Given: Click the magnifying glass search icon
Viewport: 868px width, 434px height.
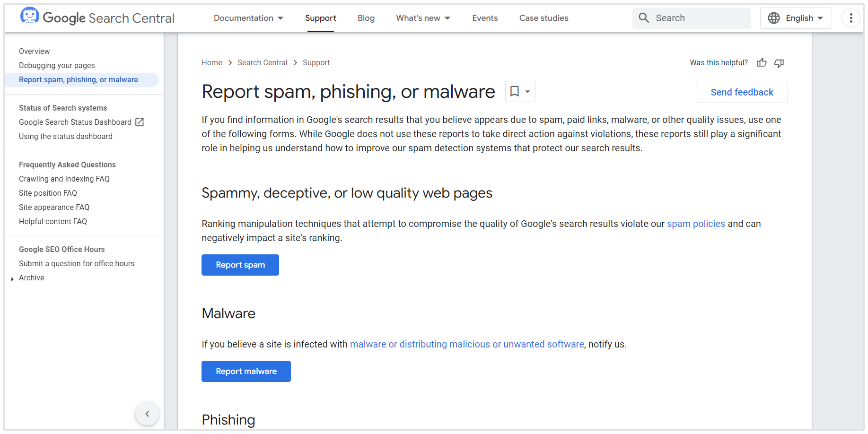Looking at the screenshot, I should coord(644,18).
